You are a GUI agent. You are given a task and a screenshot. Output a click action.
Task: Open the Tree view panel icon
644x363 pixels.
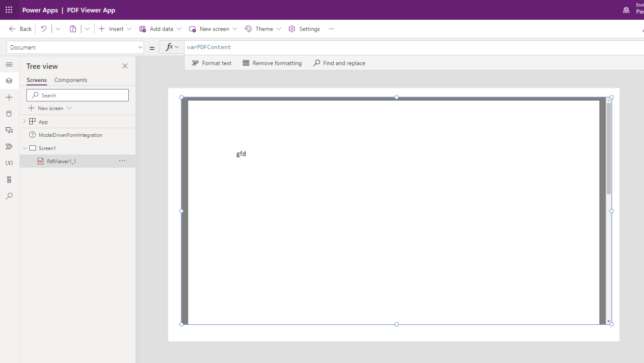pos(9,80)
